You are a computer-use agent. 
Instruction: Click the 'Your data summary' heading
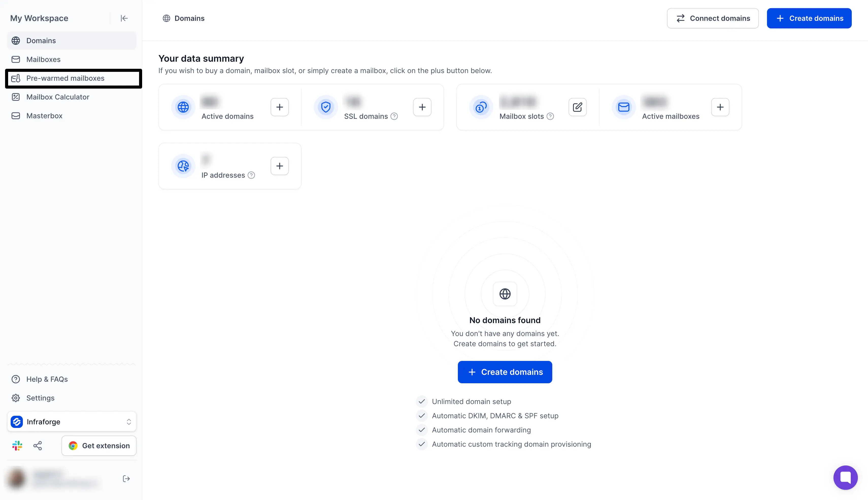click(201, 59)
